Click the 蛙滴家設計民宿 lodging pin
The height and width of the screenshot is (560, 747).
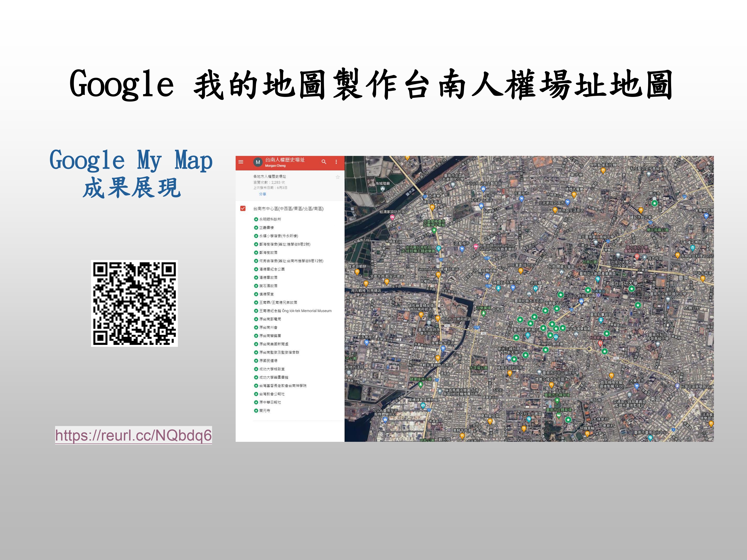coord(392,218)
